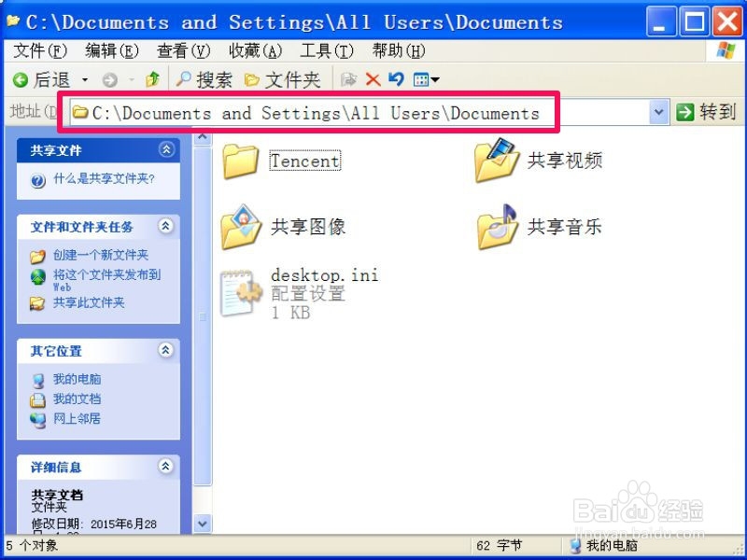This screenshot has width=747, height=560.
Task: Click the 62 字节 status bar entry
Action: pyautogui.click(x=499, y=545)
